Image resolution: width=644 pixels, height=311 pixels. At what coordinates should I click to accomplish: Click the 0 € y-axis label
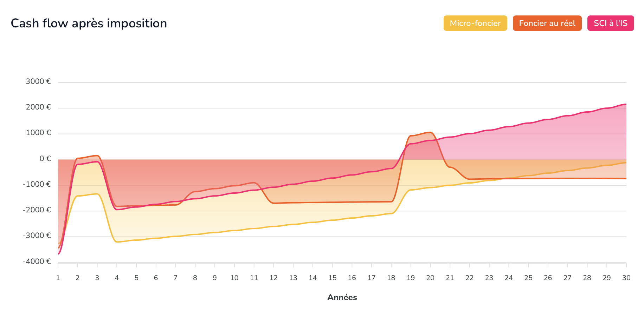pos(45,159)
